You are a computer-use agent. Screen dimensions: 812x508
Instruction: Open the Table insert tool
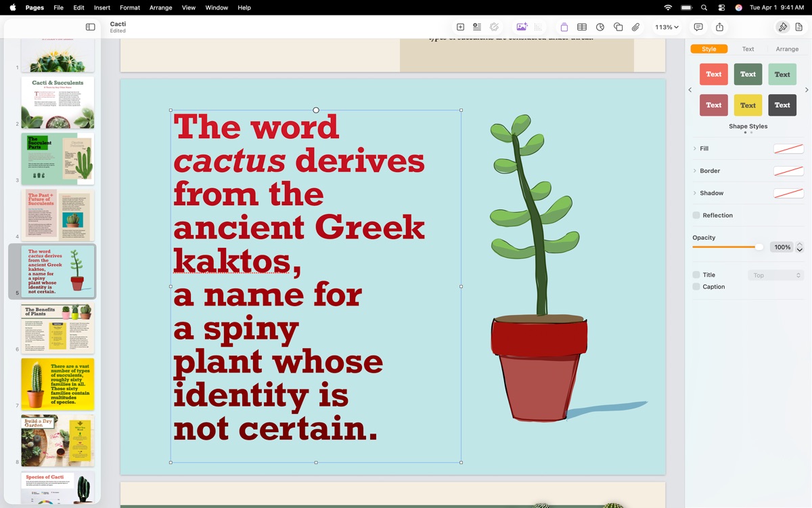point(582,27)
